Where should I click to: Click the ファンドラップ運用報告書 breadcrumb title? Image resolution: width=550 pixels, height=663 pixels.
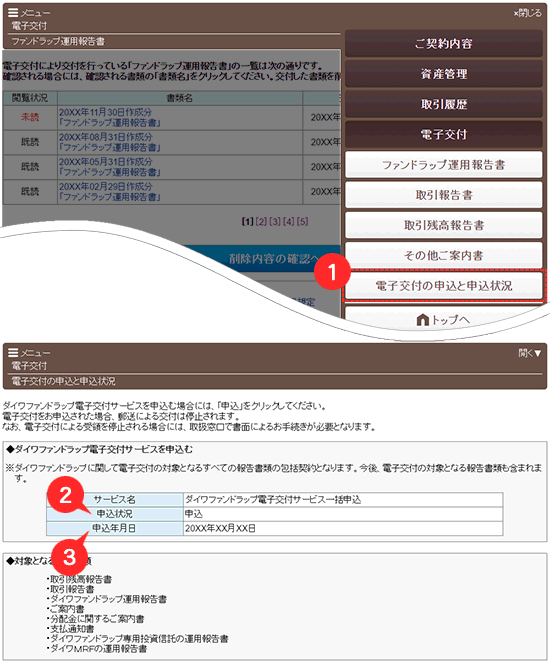click(58, 41)
